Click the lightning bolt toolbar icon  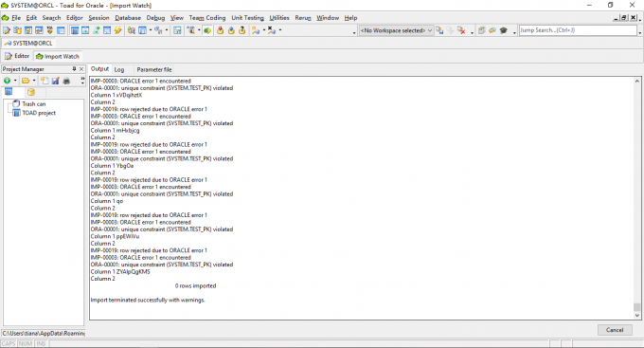[x=117, y=30]
